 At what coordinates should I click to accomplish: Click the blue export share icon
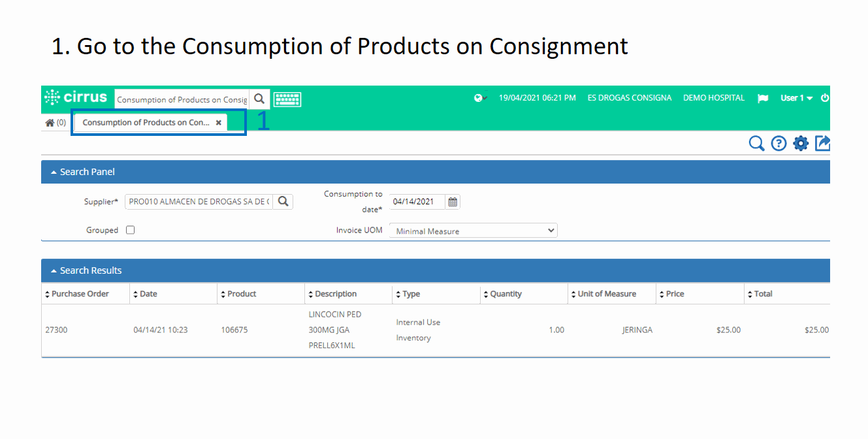pyautogui.click(x=822, y=143)
